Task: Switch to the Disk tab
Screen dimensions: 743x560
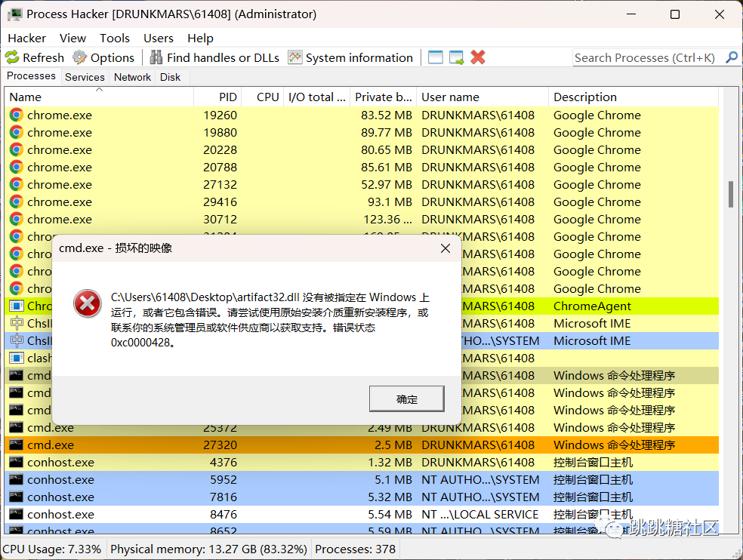Action: pyautogui.click(x=170, y=77)
